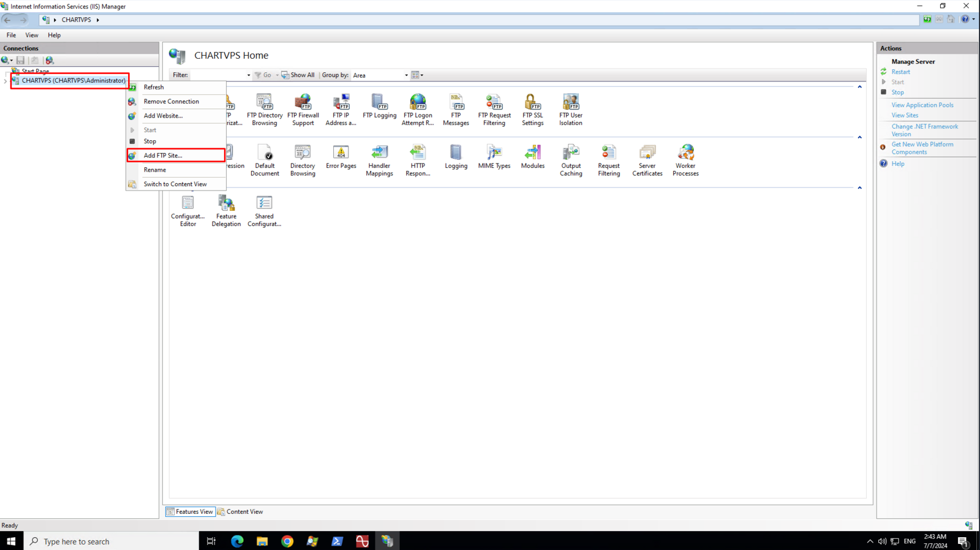Open the FTP SSL Settings icon
Image resolution: width=980 pixels, height=550 pixels.
532,110
